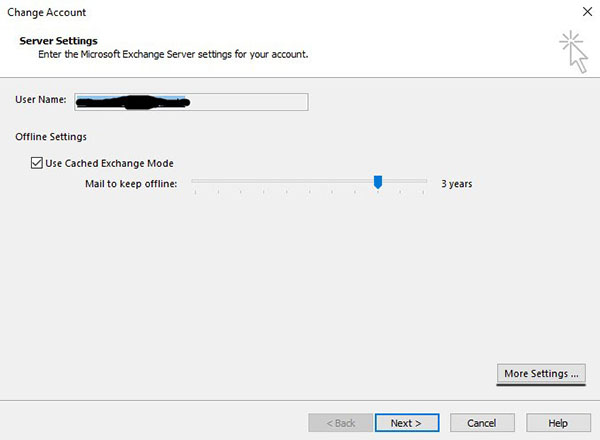600x440 pixels.
Task: Click the bold Server Settings heading
Action: point(58,40)
